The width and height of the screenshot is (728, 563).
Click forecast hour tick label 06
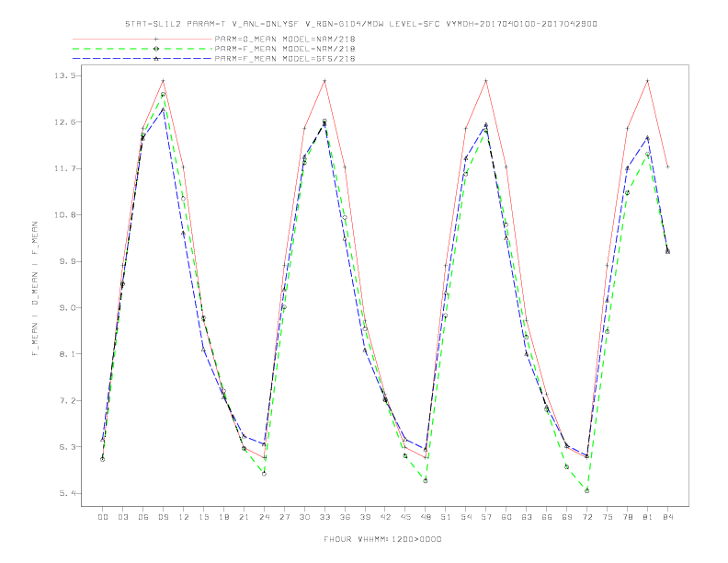[143, 517]
